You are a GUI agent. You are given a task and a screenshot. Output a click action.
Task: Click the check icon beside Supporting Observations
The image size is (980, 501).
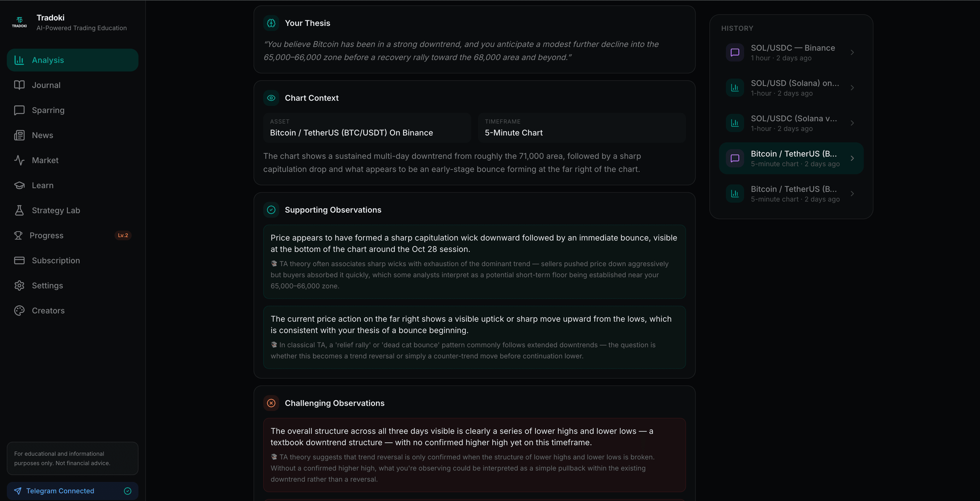coord(271,210)
